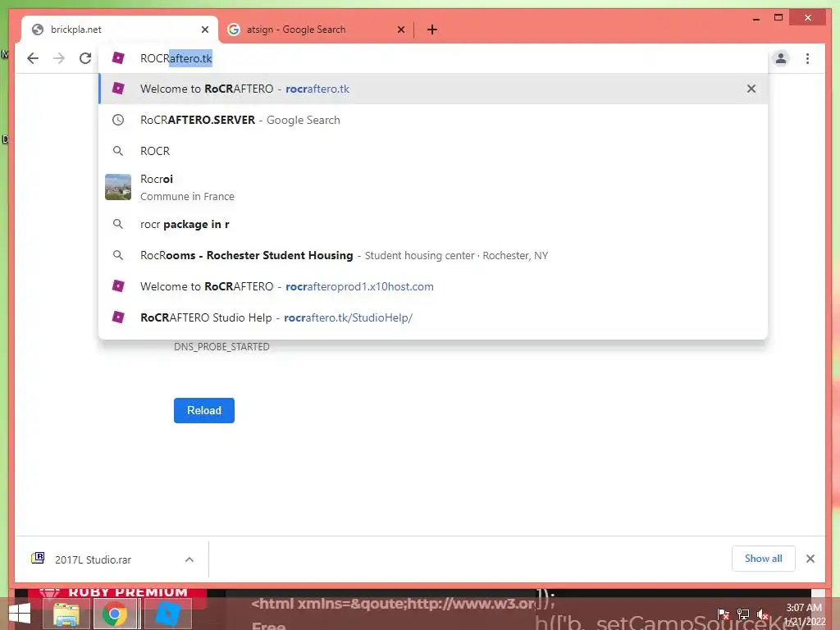840x630 pixels.
Task: Click Show all downloads button
Action: click(x=764, y=558)
